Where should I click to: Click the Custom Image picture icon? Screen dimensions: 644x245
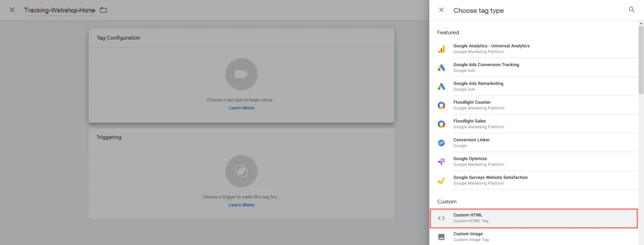[x=441, y=237]
